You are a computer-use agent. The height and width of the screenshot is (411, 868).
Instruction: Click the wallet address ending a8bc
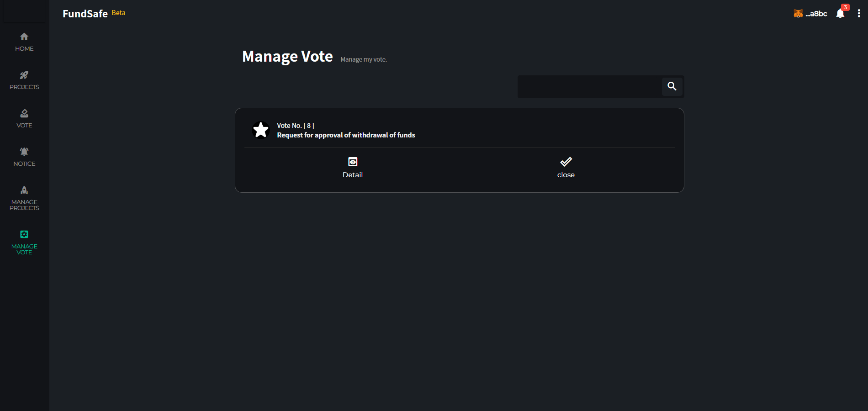(x=816, y=14)
